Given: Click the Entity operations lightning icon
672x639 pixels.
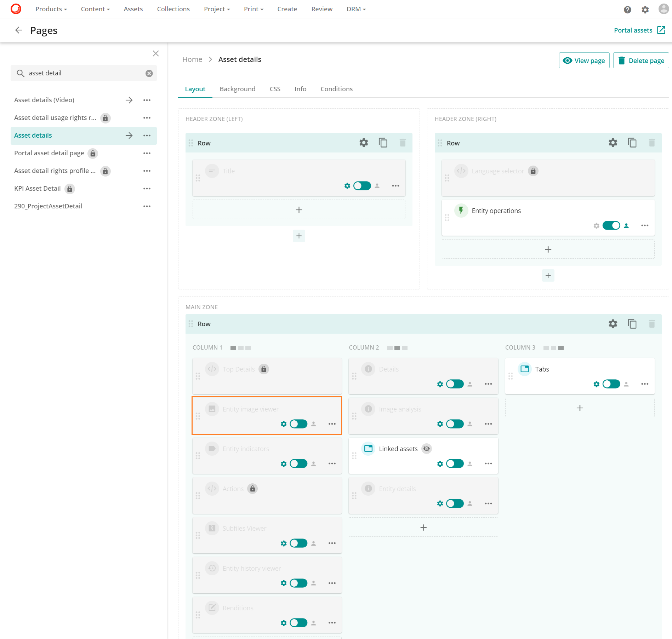Looking at the screenshot, I should (x=461, y=210).
